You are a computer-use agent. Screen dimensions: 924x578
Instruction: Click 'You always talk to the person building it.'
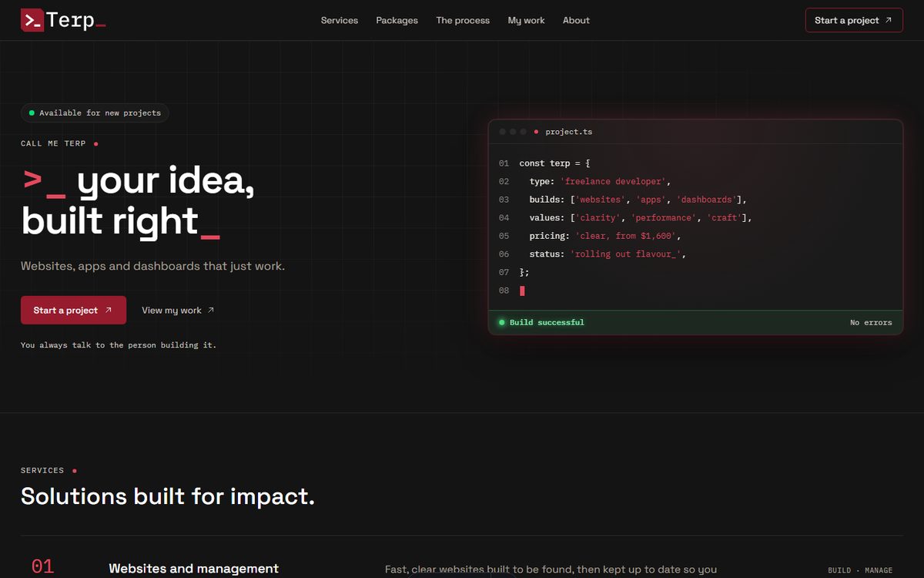119,345
